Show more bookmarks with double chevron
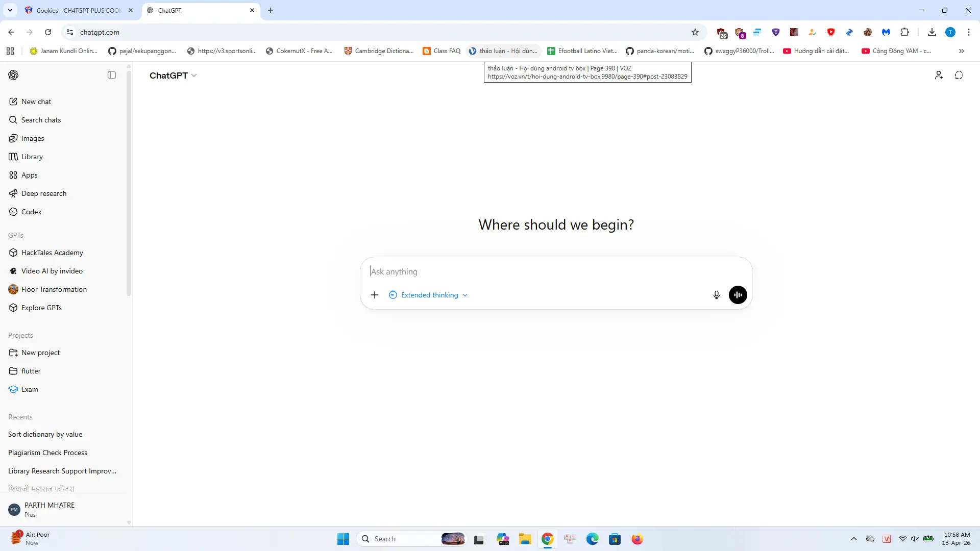 click(x=962, y=51)
